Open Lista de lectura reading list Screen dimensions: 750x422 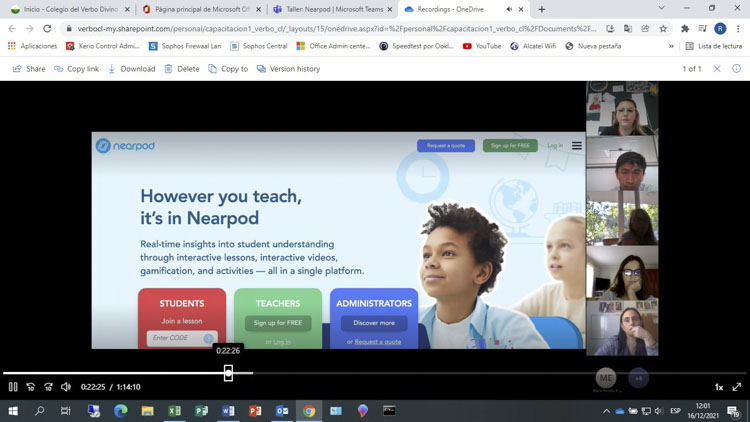click(714, 46)
